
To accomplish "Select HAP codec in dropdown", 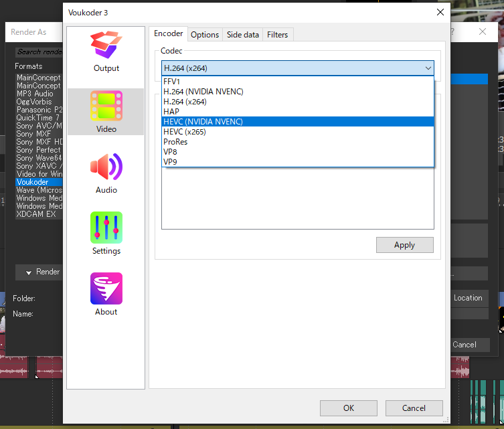I will (171, 112).
